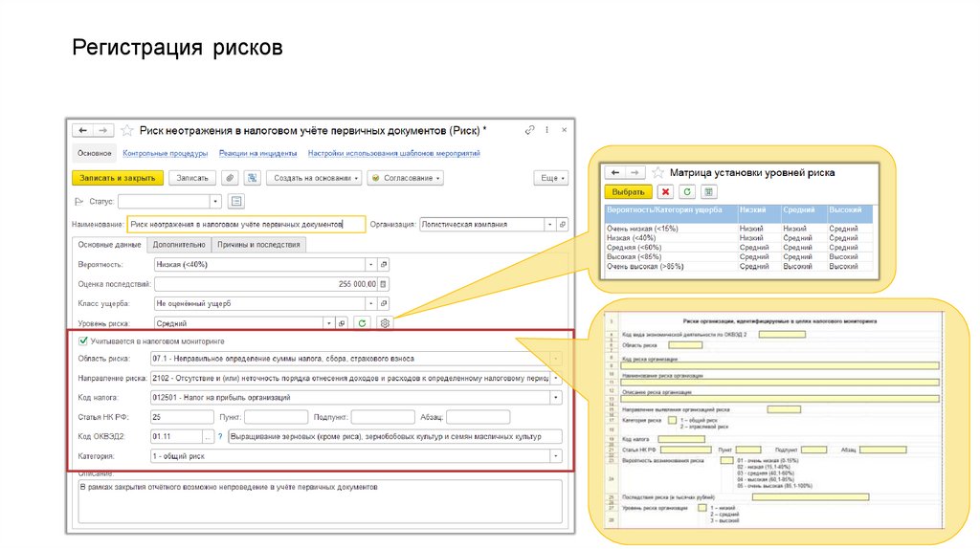Expand the Вероятность dropdown arrow
Viewport: 980px width, 549px height.
point(370,264)
